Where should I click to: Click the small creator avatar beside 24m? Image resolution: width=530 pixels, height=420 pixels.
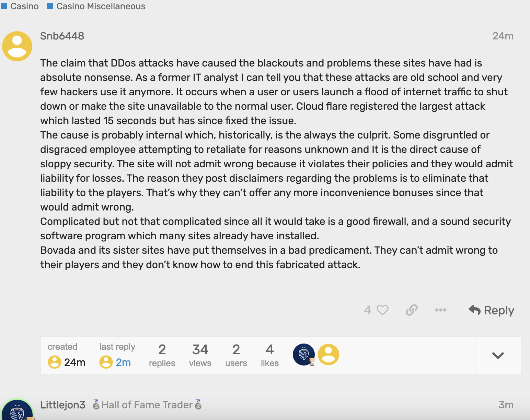point(54,362)
